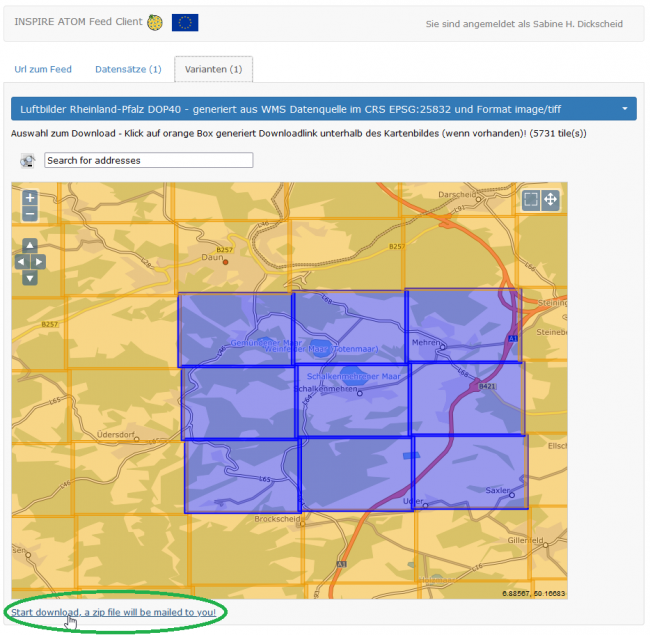Click the EU flag icon in header
This screenshot has height=635, width=650.
click(185, 22)
